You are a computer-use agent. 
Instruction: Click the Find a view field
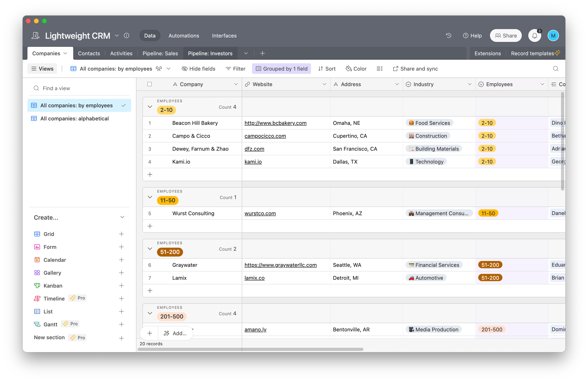(79, 88)
